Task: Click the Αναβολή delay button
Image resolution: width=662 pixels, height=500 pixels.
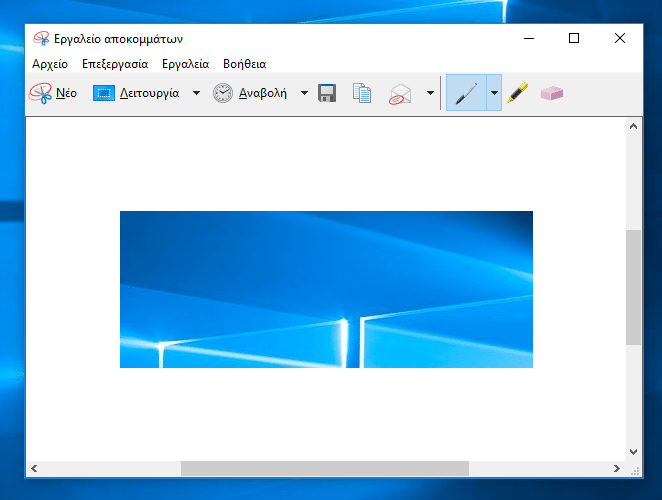Action: point(250,93)
